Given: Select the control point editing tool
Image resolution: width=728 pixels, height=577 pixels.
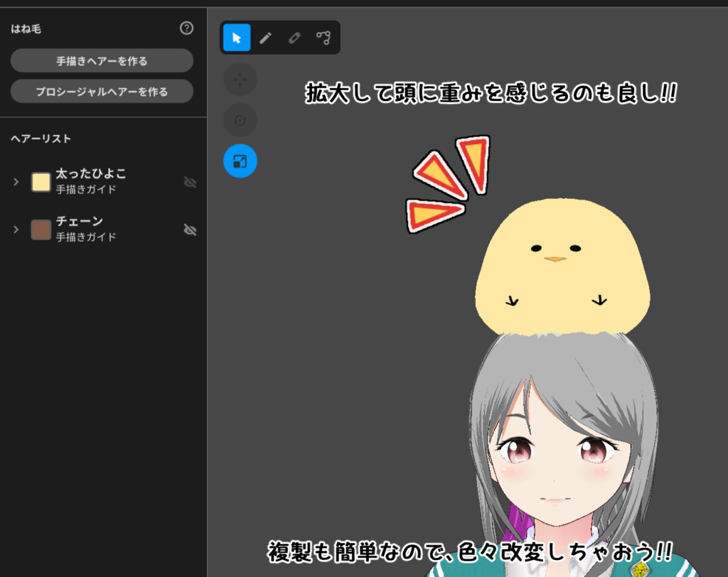Looking at the screenshot, I should coord(324,38).
